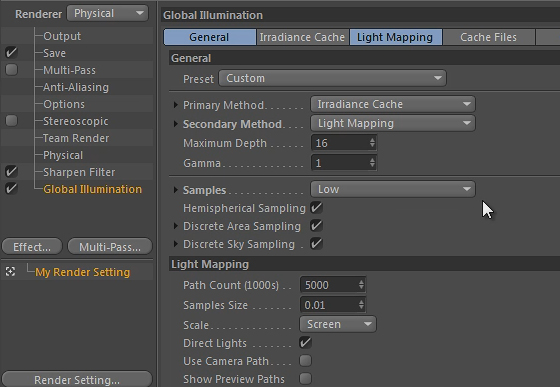
Task: Expand the Discrete Sky Sampling triangle
Action: click(x=175, y=244)
